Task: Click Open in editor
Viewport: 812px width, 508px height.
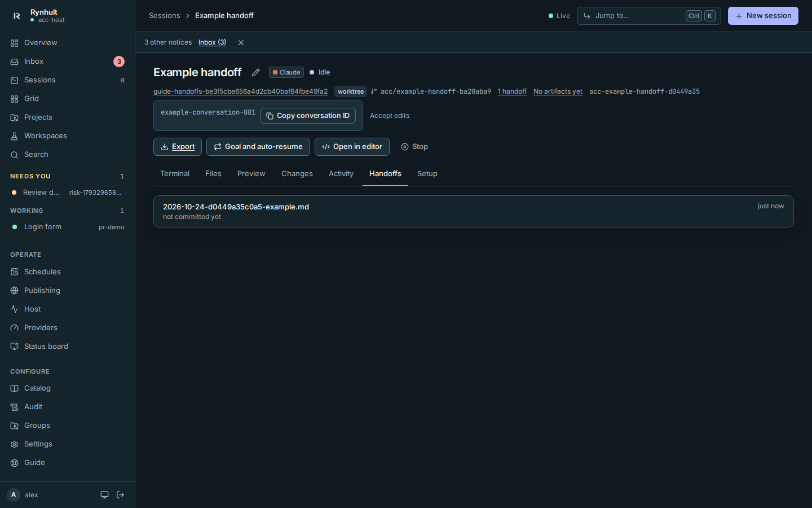Action: coord(352,147)
